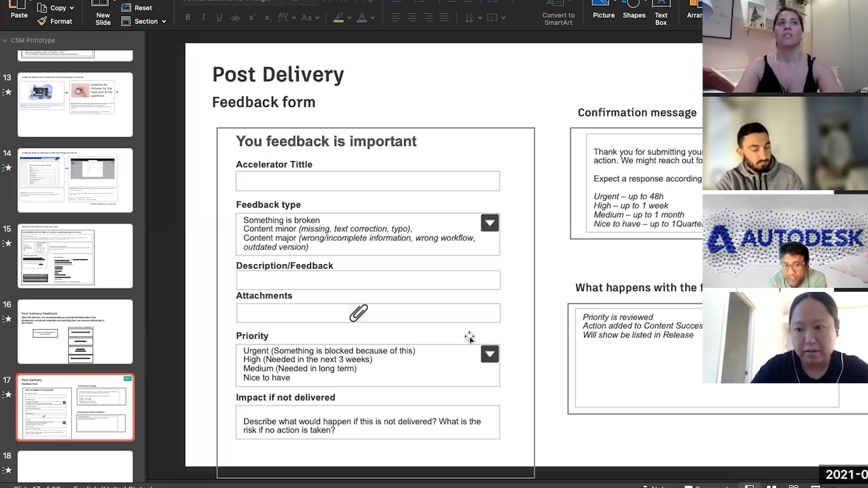Image resolution: width=868 pixels, height=488 pixels.
Task: Click Convert to SmartArt
Action: 558,18
